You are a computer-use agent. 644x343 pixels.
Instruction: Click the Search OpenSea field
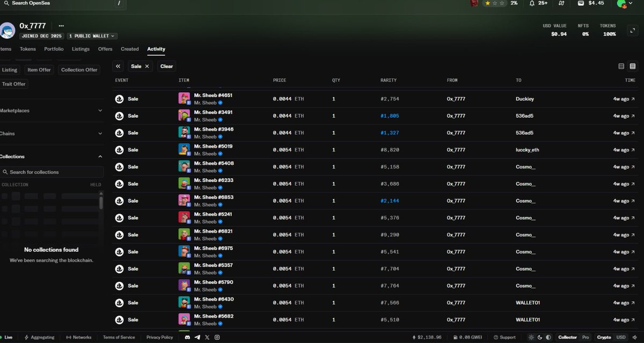[62, 3]
